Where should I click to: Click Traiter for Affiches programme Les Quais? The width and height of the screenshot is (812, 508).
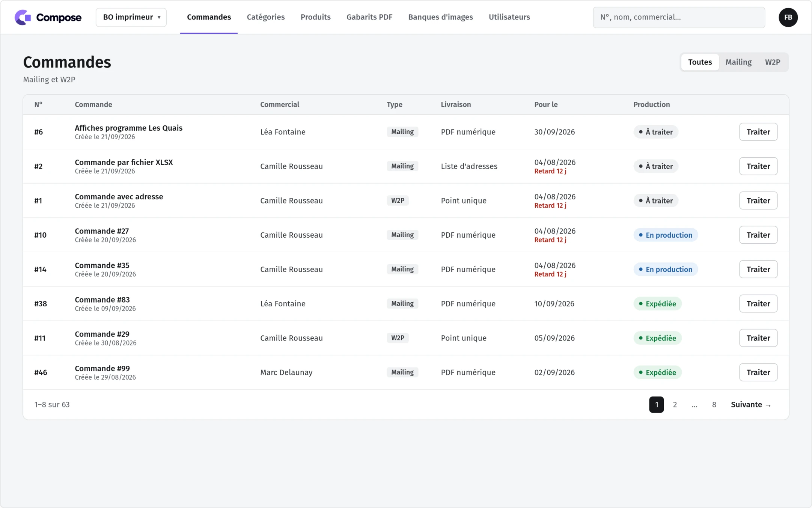coord(758,132)
